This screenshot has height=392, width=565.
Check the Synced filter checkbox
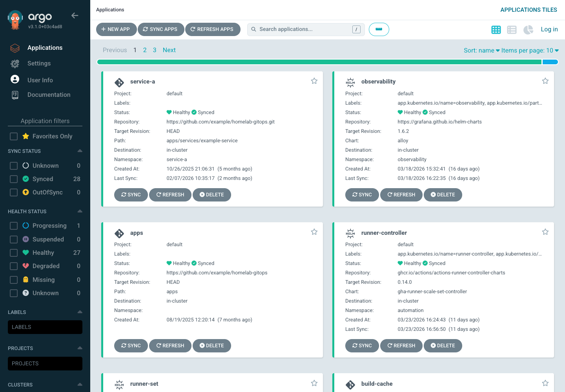click(x=14, y=179)
